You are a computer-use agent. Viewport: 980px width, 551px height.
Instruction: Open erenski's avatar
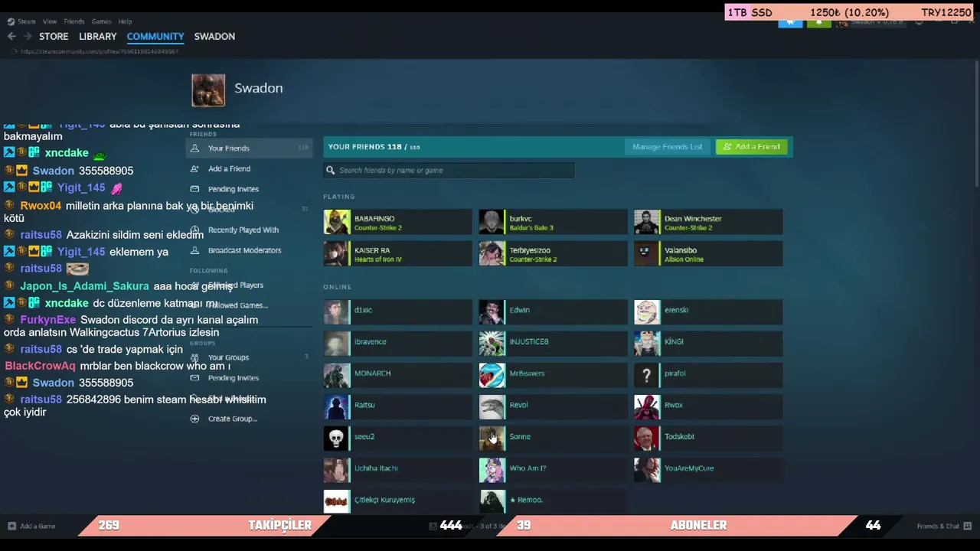point(647,312)
